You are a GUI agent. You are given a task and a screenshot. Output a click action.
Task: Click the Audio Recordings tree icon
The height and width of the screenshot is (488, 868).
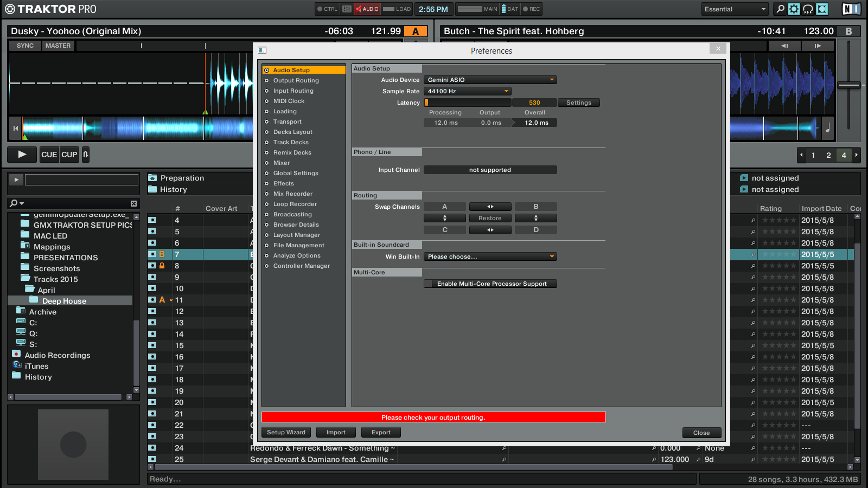coord(16,354)
